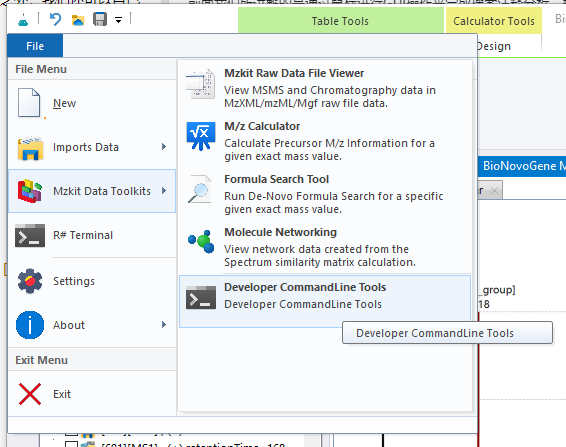Launch the M/z Calculator tool
566x447 pixels.
click(325, 141)
